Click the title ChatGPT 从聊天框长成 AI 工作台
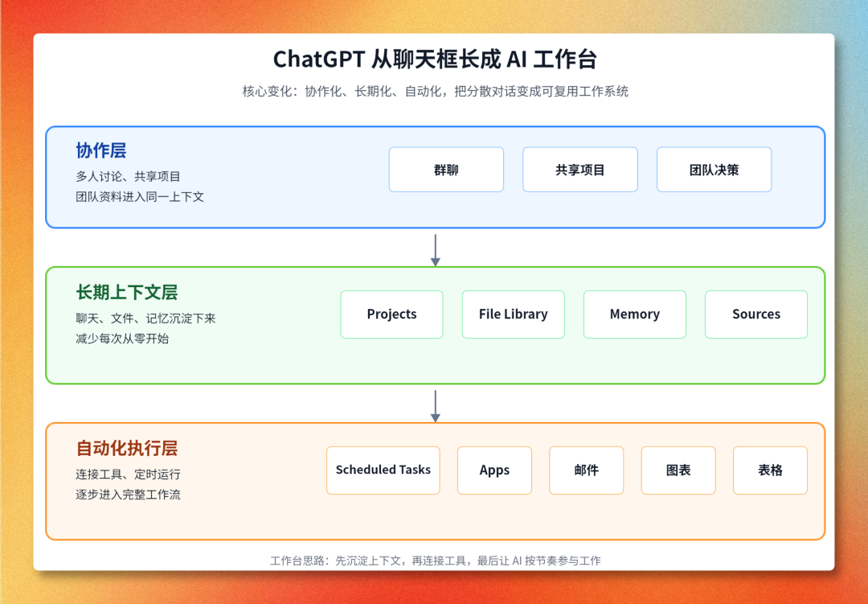Screen dimensions: 868x604 pyautogui.click(x=435, y=60)
